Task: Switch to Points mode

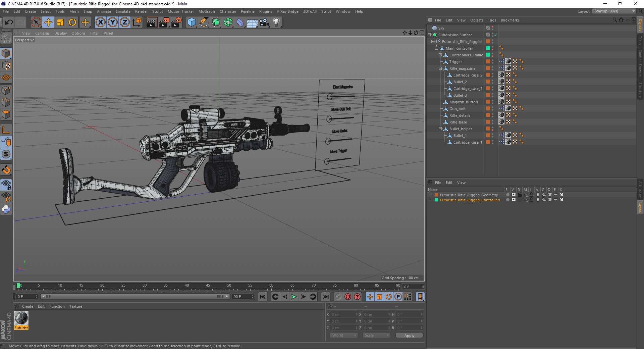Action: 6,90
